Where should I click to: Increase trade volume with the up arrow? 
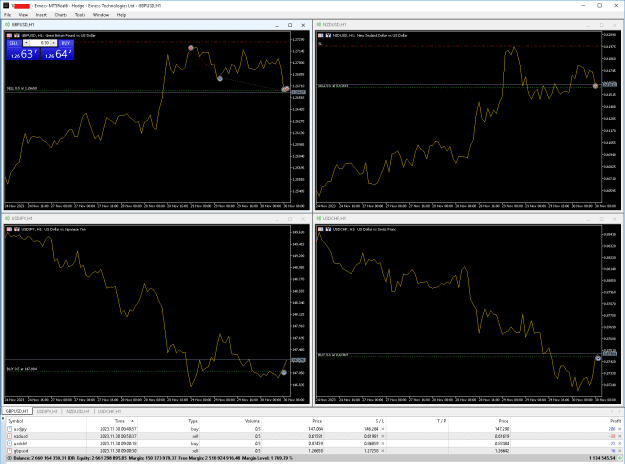click(54, 43)
